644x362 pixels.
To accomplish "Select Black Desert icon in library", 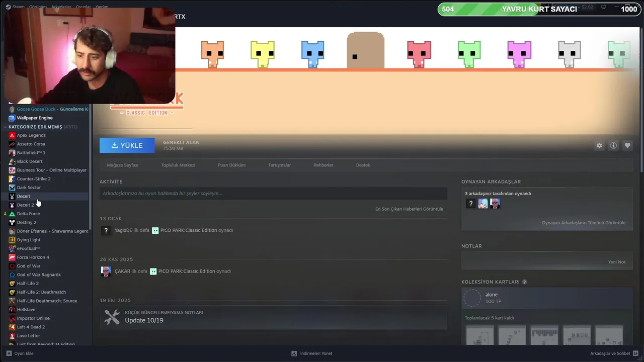I will pyautogui.click(x=12, y=161).
